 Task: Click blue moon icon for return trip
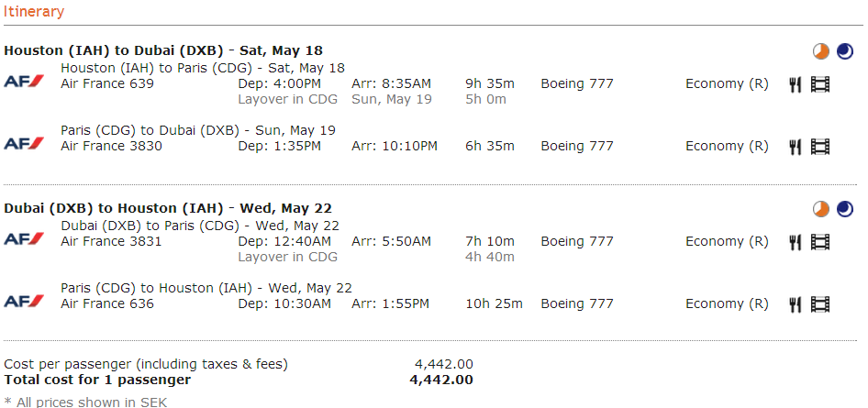point(845,209)
